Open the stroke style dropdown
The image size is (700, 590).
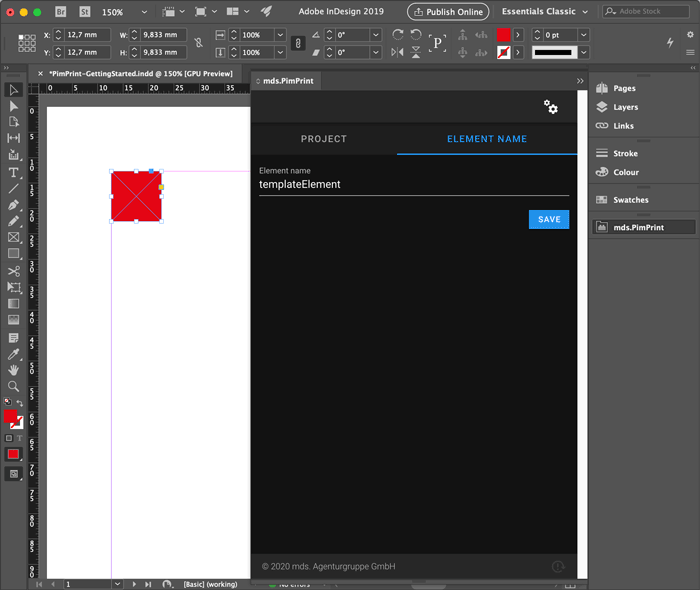(583, 52)
